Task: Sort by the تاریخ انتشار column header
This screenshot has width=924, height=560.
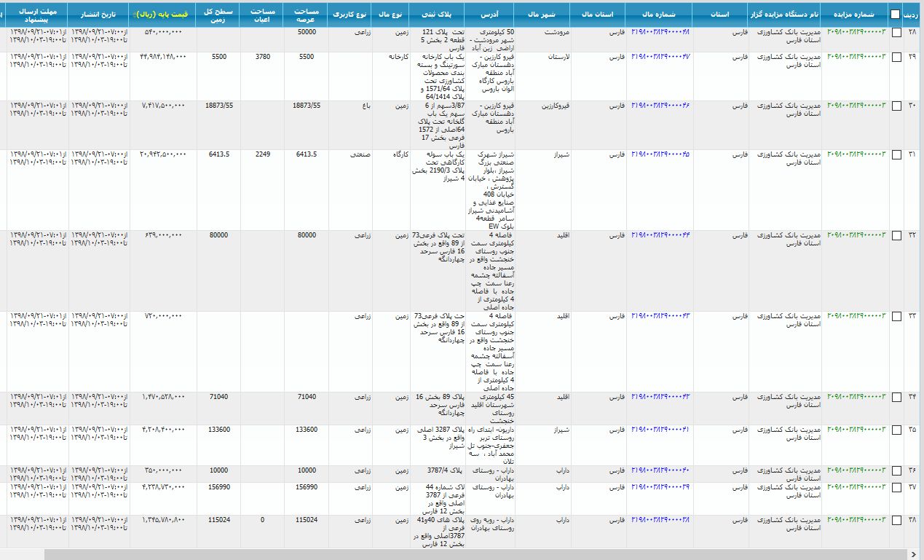Action: click(x=99, y=14)
